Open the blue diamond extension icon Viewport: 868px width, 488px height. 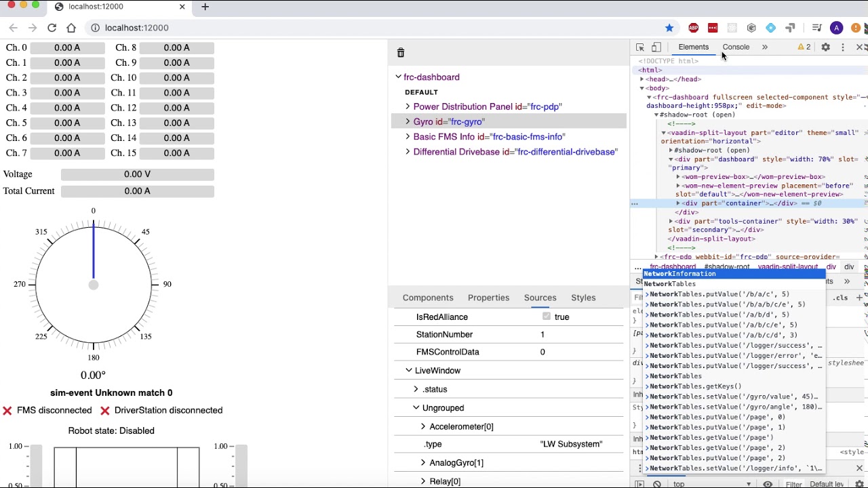click(770, 28)
